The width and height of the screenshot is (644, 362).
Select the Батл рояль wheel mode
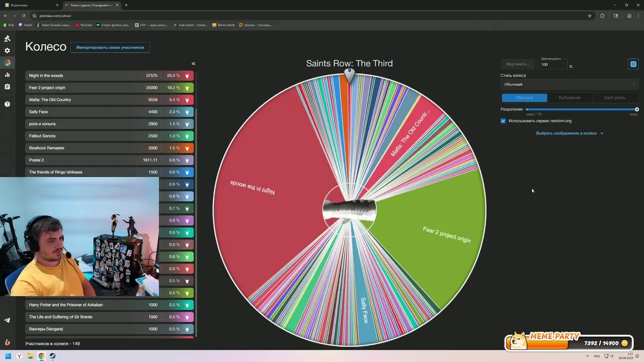(x=615, y=98)
